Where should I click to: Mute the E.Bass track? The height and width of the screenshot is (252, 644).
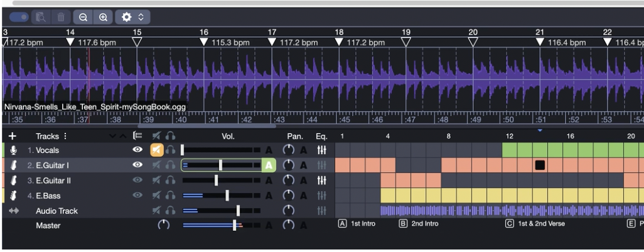[x=156, y=196]
